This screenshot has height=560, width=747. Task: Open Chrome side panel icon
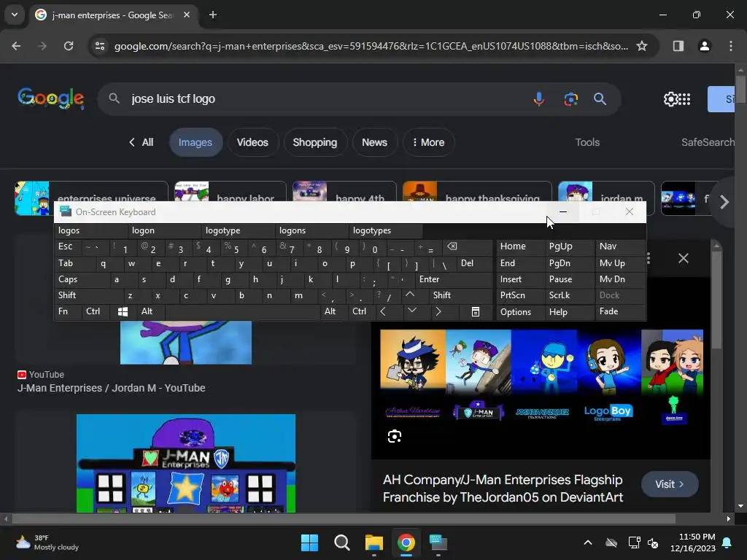coord(678,46)
